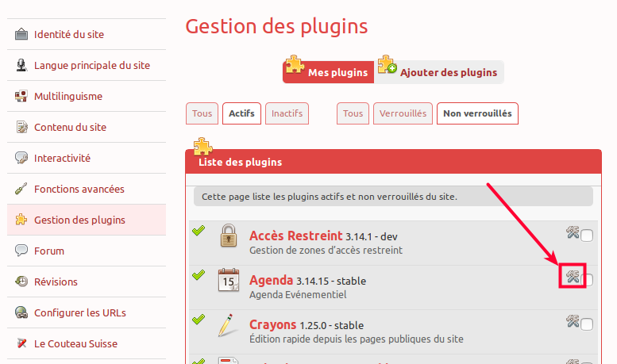Open the Crayons plugin configuration tools icon
Screen dimensions: 617x364
[573, 320]
